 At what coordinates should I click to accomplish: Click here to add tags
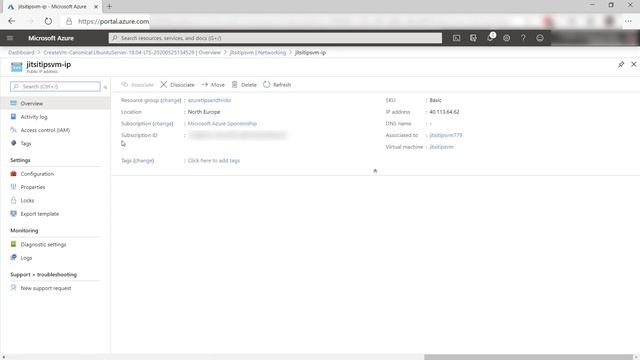(214, 161)
